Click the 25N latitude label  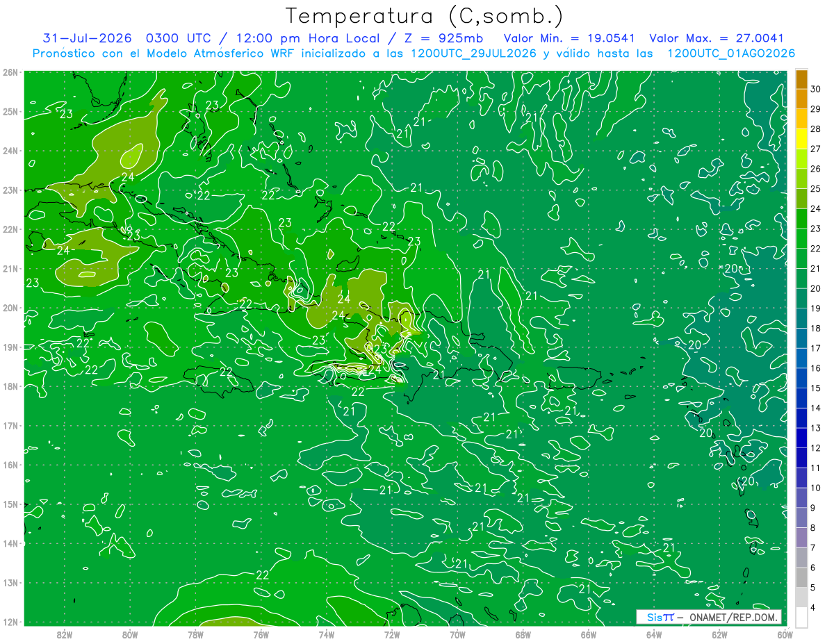(11, 112)
